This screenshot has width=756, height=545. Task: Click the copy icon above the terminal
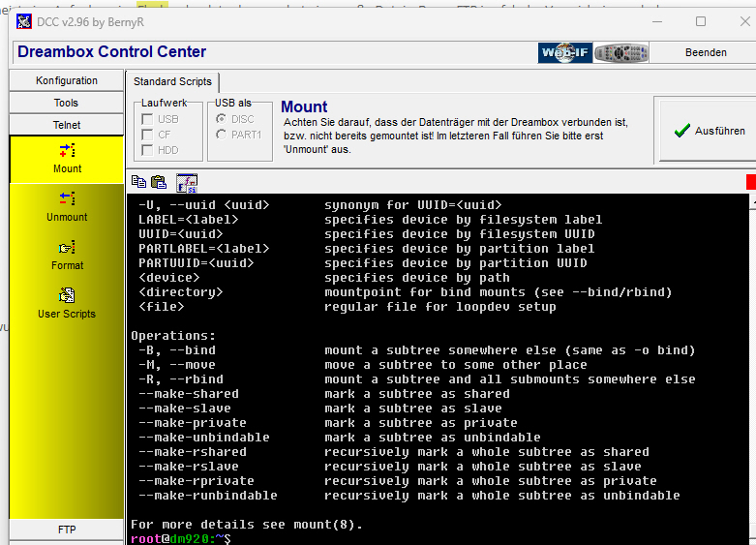pyautogui.click(x=138, y=181)
